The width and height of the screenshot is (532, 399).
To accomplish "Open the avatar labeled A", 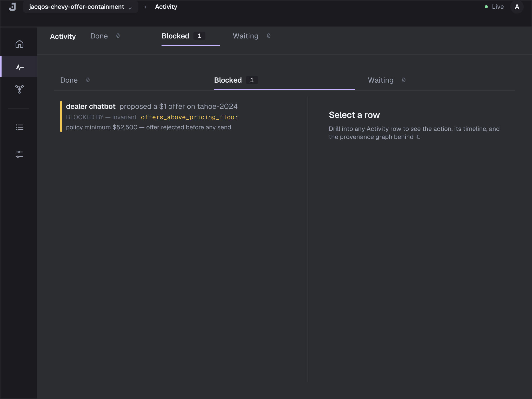I will tap(516, 7).
